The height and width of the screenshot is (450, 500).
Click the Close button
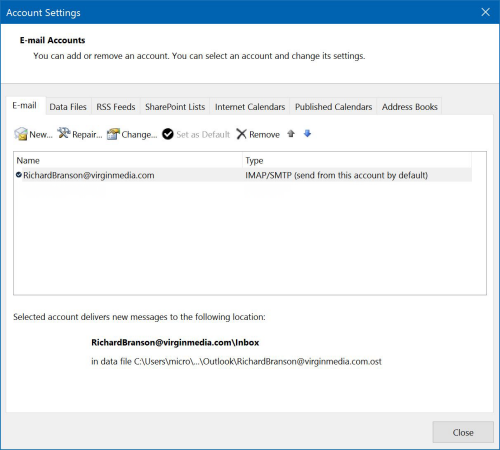point(463,432)
